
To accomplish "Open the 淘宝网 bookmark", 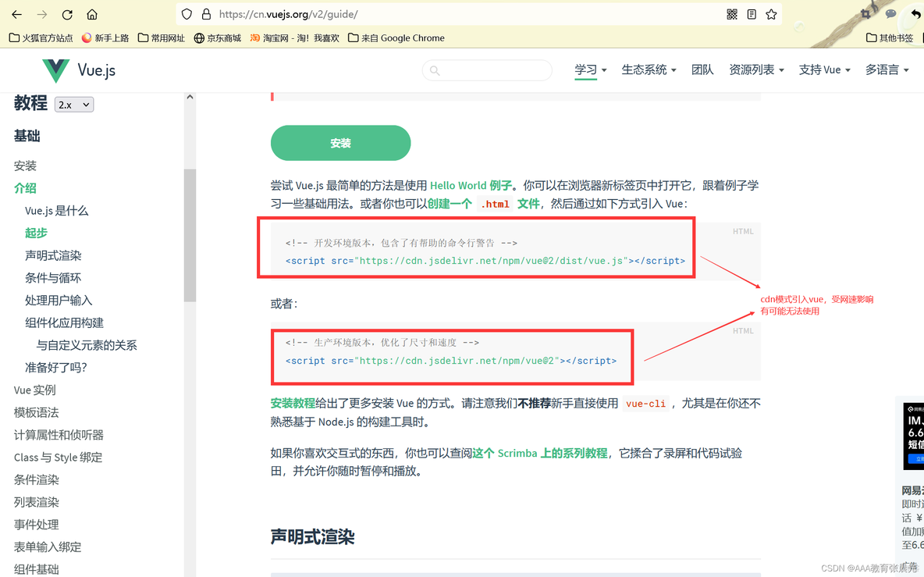I will (295, 37).
